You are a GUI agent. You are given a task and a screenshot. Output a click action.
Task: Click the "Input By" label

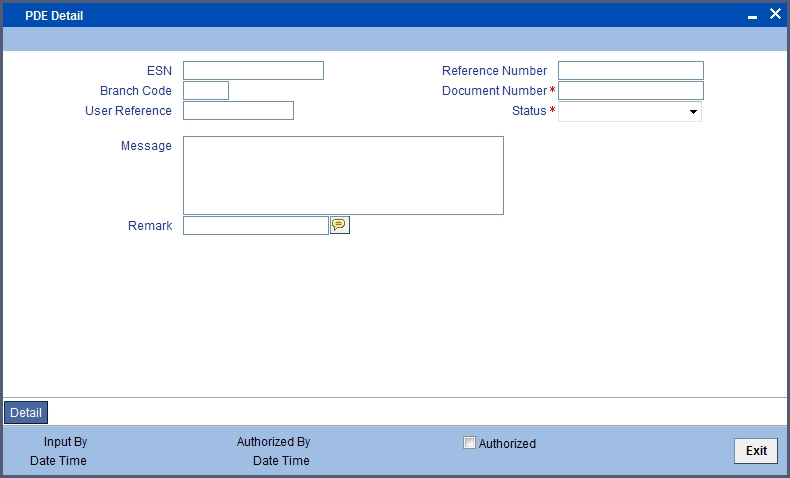65,442
